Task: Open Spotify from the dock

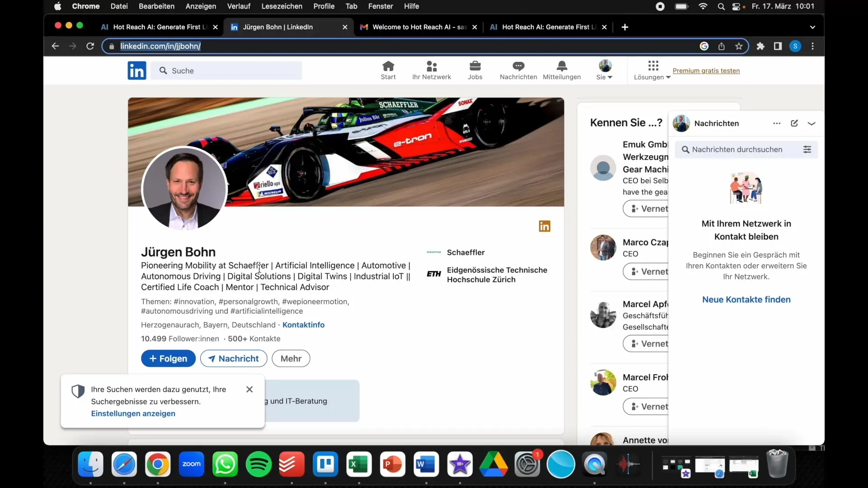Action: tap(259, 465)
